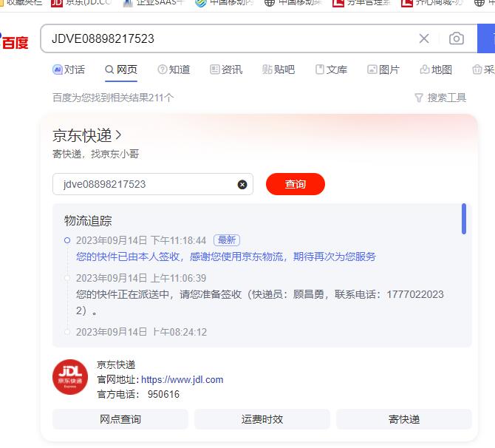
Task: Open 搜索工具 filter options
Action: [440, 98]
